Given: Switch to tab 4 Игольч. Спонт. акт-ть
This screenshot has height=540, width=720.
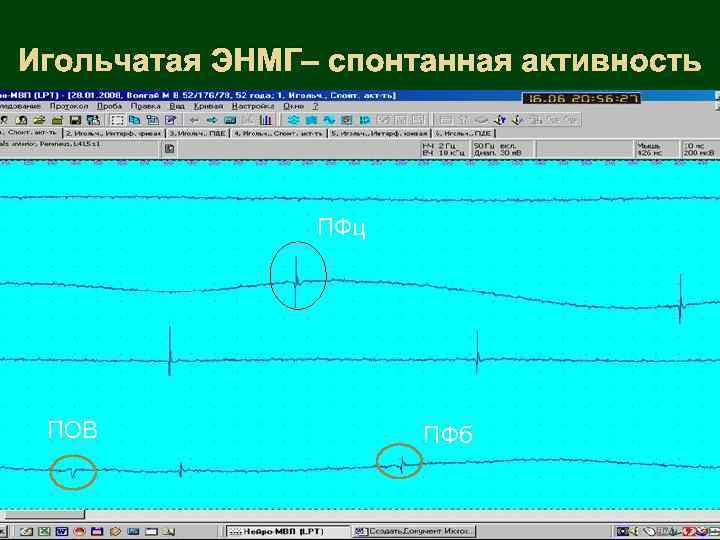Looking at the screenshot, I should pos(278,133).
